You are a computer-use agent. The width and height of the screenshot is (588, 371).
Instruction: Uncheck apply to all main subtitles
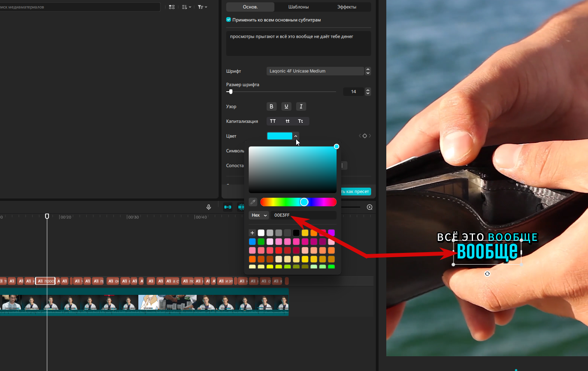(x=229, y=19)
